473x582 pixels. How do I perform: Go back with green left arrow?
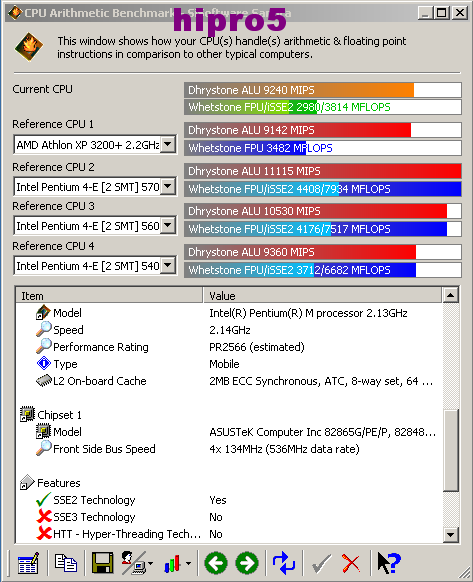(216, 563)
